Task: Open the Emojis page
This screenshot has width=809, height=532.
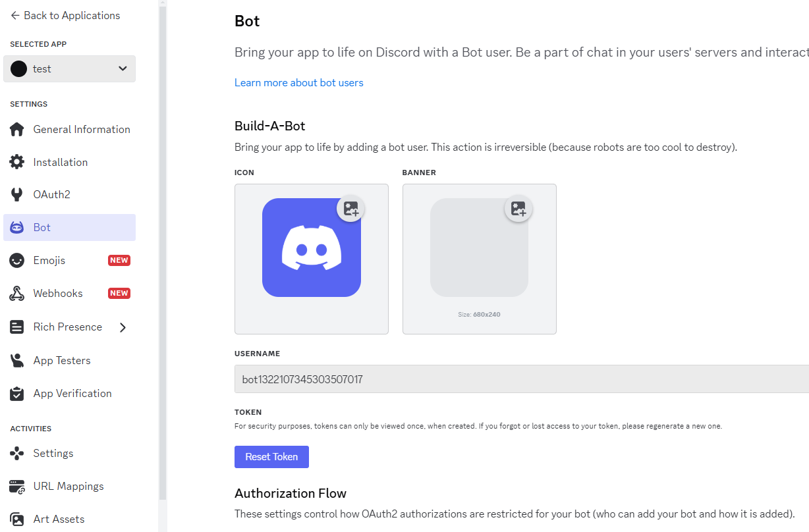Action: coord(69,261)
